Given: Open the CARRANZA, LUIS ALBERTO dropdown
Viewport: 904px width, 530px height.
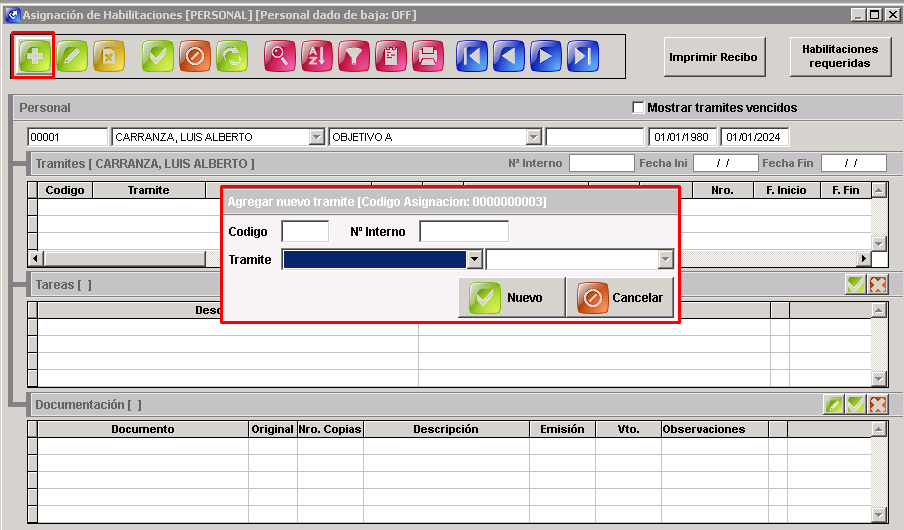Looking at the screenshot, I should tap(317, 137).
